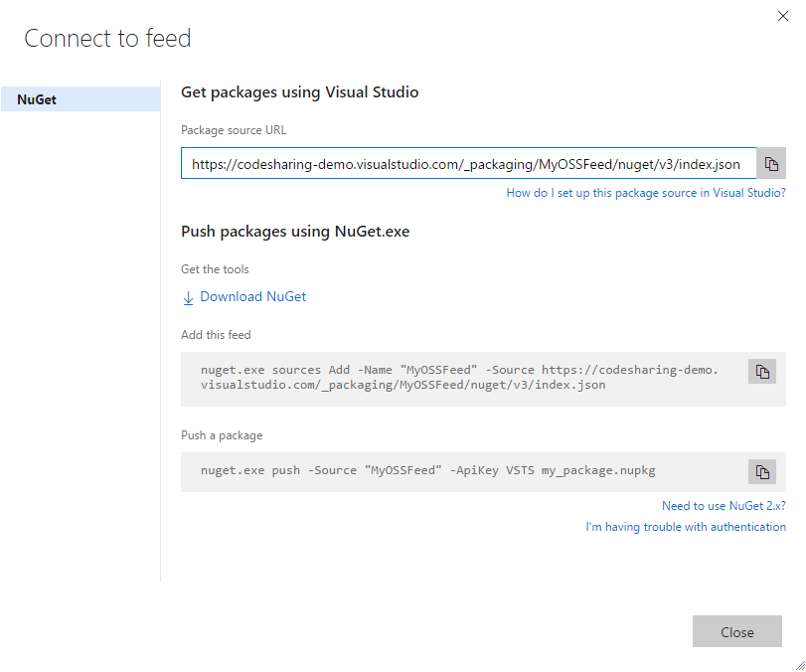Click the 'Package source URL' label
This screenshot has height=672, width=806.
point(234,130)
